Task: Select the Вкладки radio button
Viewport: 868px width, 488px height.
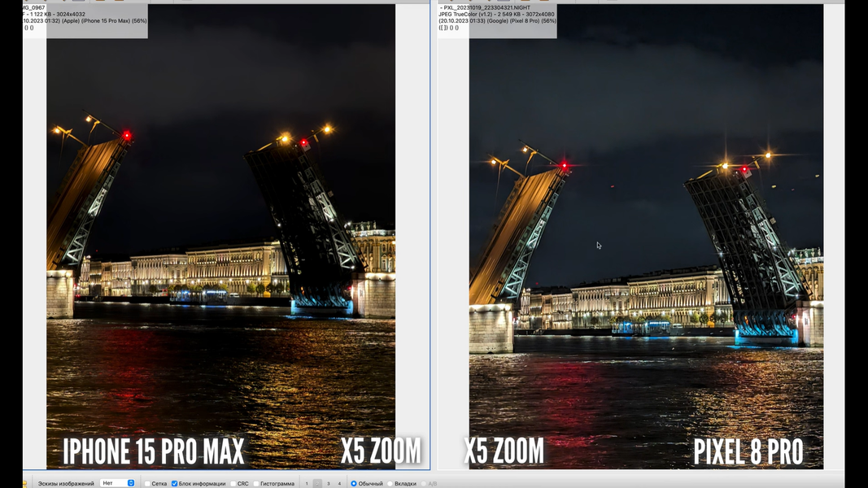Action: coord(390,484)
